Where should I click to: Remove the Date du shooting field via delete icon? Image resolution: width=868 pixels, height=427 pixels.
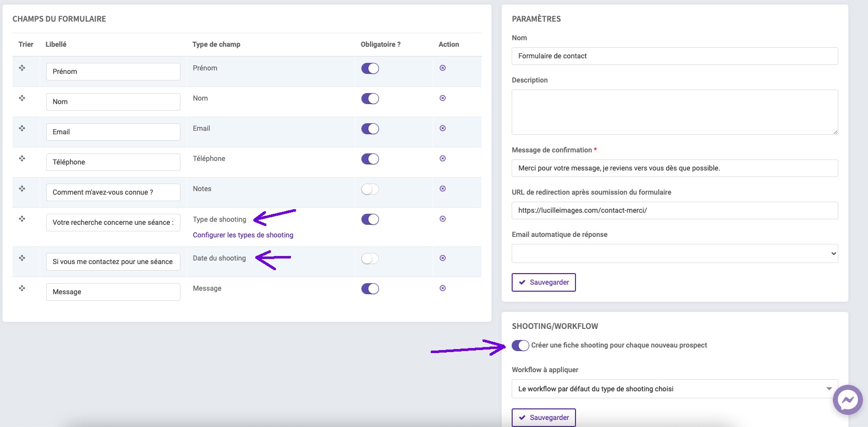click(x=443, y=258)
